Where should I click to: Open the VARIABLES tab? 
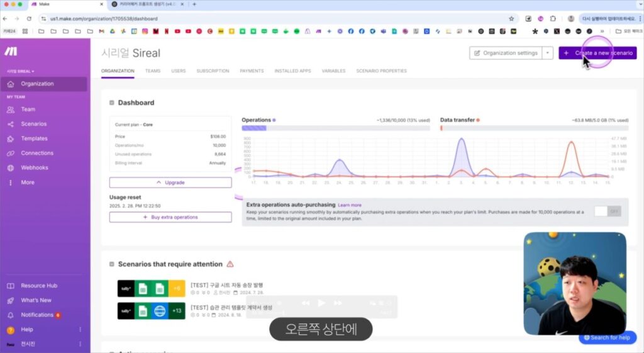pos(333,71)
